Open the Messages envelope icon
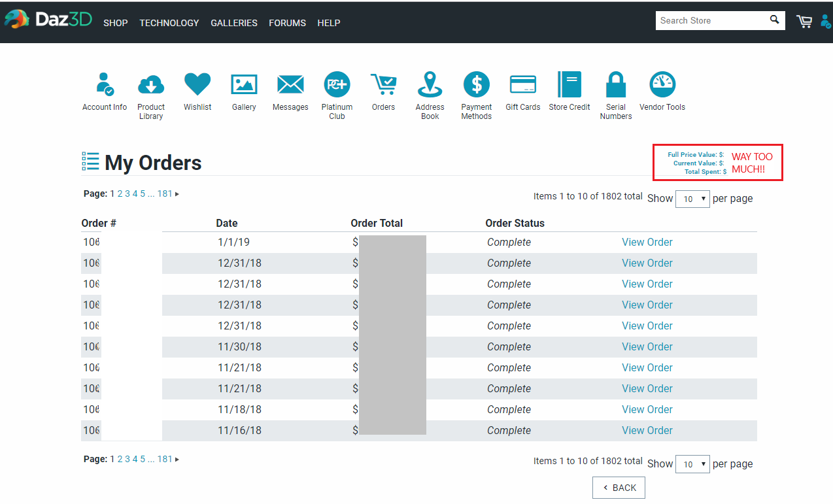Viewport: 833px width, 504px height. 290,84
